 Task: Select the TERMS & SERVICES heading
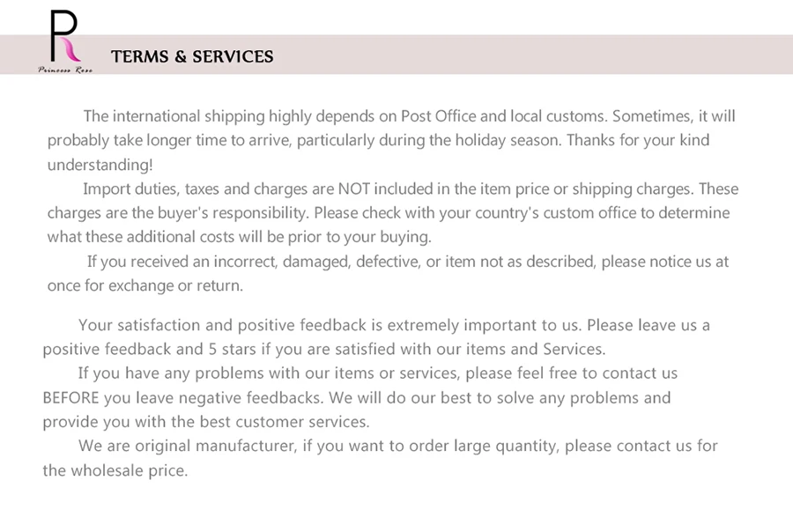click(x=192, y=56)
